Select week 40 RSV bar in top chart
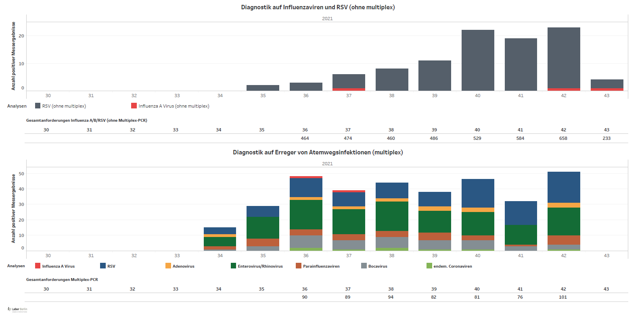The image size is (644, 316). (x=478, y=60)
